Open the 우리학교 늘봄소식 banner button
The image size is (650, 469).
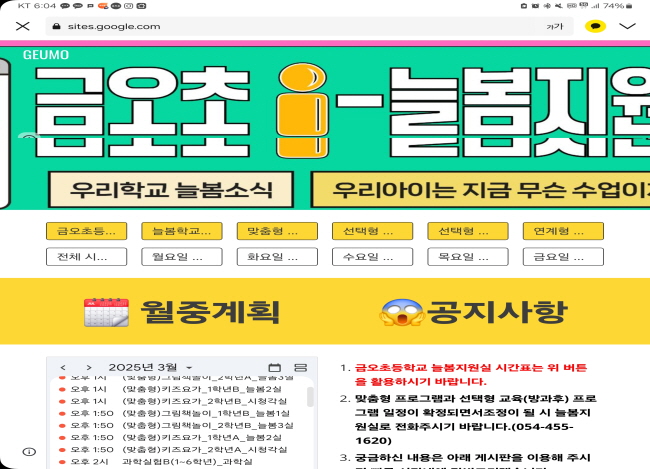click(x=174, y=190)
